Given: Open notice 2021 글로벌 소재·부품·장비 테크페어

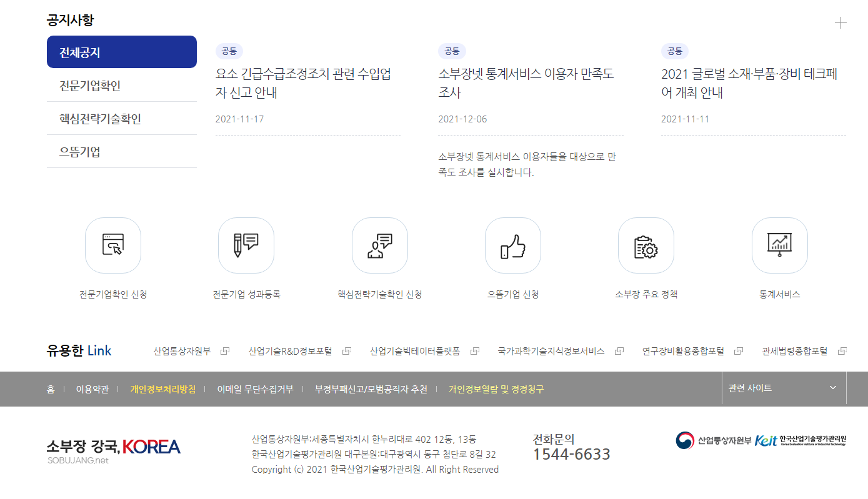Looking at the screenshot, I should pos(749,83).
